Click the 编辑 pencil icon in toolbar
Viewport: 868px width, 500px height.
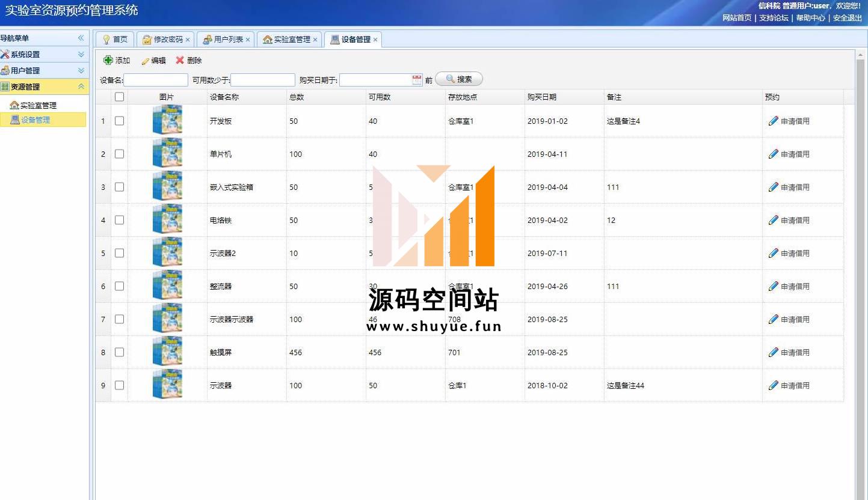pyautogui.click(x=145, y=61)
